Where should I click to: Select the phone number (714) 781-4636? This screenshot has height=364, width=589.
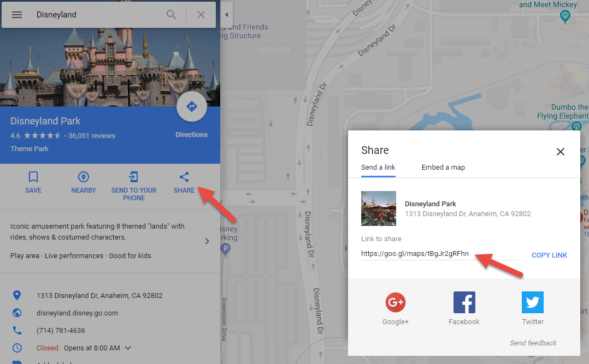tap(61, 331)
